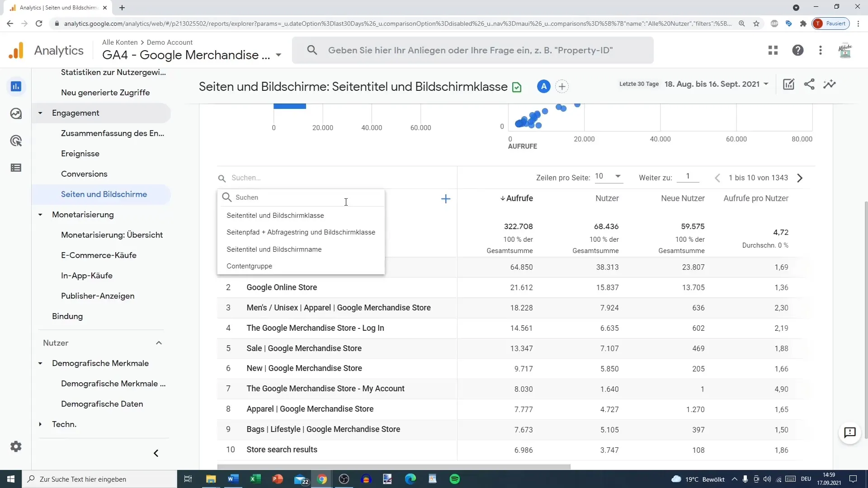Open Admin settings gear icon
This screenshot has height=488, width=868.
pos(16,446)
